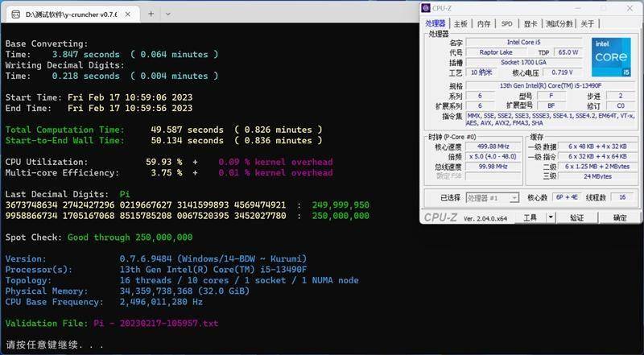Close the y-cruncher terminal tab
Image resolution: width=644 pixels, height=355 pixels.
click(x=128, y=14)
